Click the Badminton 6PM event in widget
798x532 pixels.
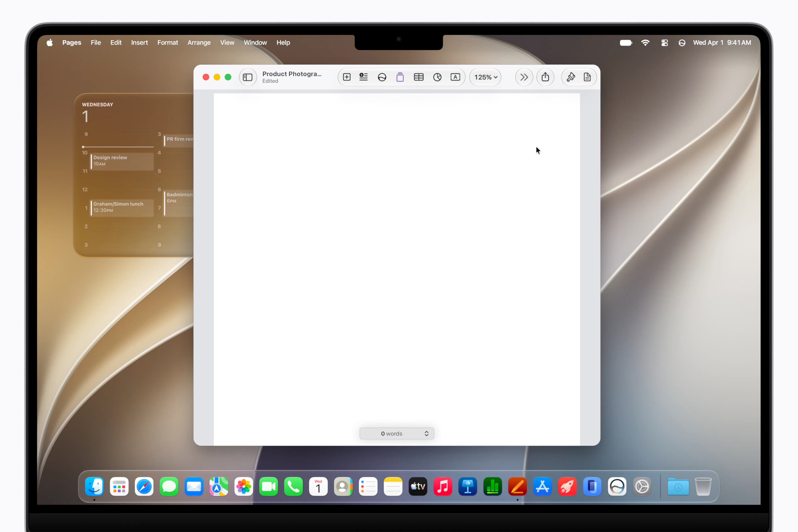(x=179, y=202)
